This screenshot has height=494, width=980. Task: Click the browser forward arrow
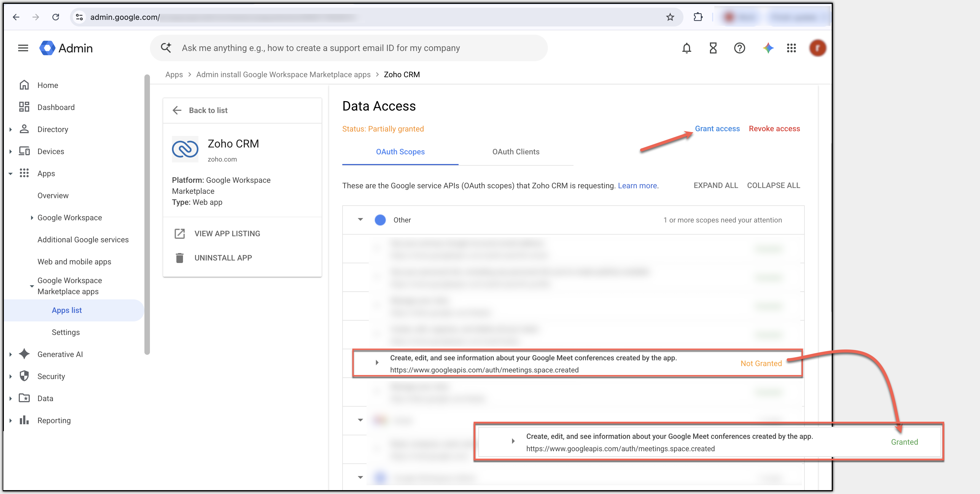pos(36,17)
